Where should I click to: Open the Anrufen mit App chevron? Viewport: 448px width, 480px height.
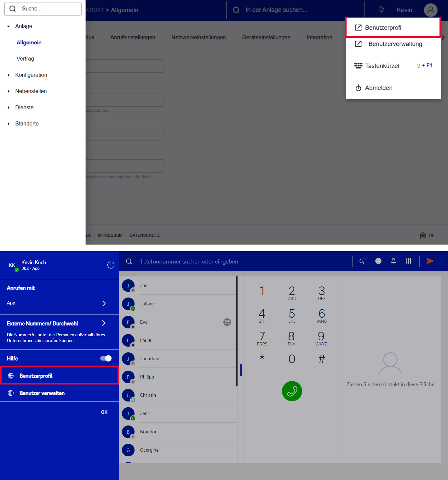(x=104, y=303)
